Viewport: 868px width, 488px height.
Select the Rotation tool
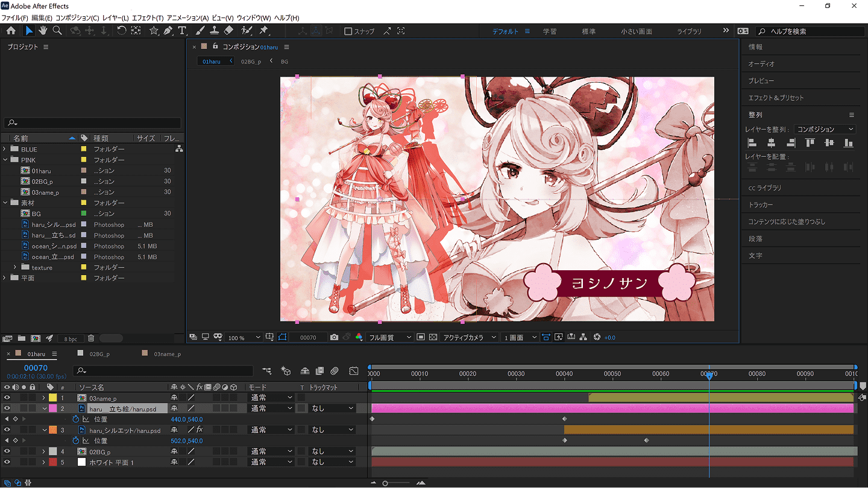[122, 31]
